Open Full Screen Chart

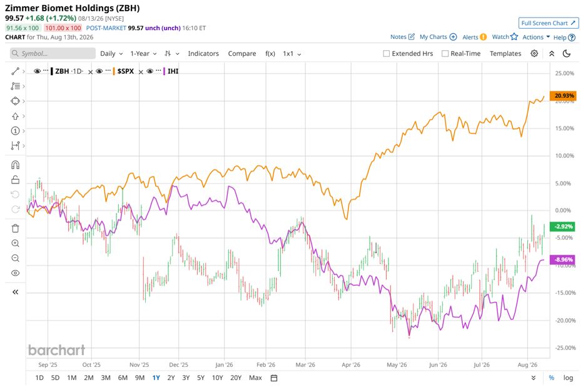pos(548,23)
